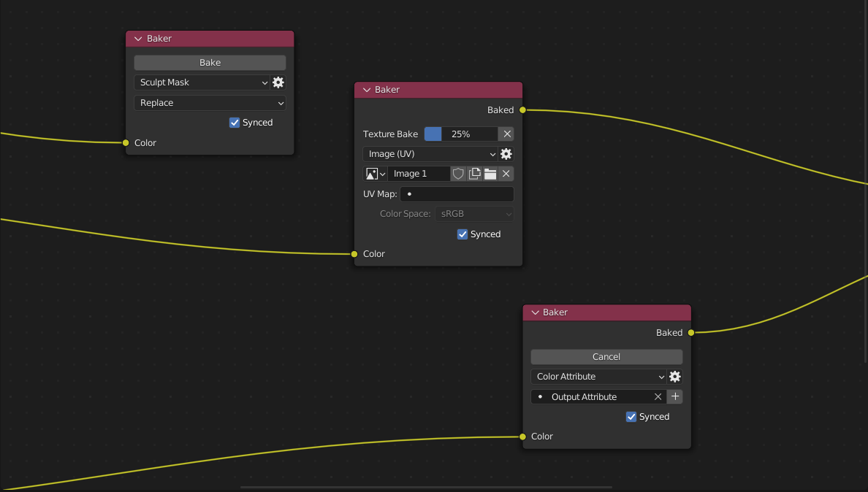Open the Replace mode dropdown
Viewport: 868px width, 492px height.
[210, 102]
